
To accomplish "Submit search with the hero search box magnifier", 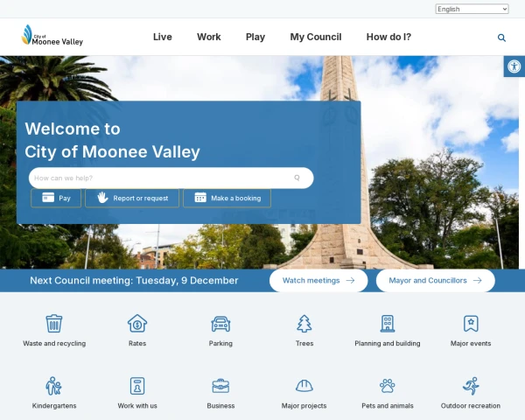I will tap(297, 178).
